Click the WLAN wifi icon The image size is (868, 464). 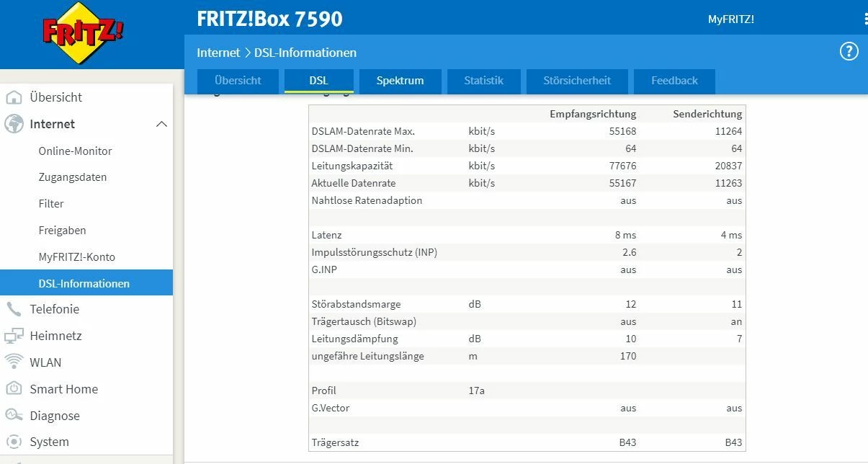(x=14, y=362)
